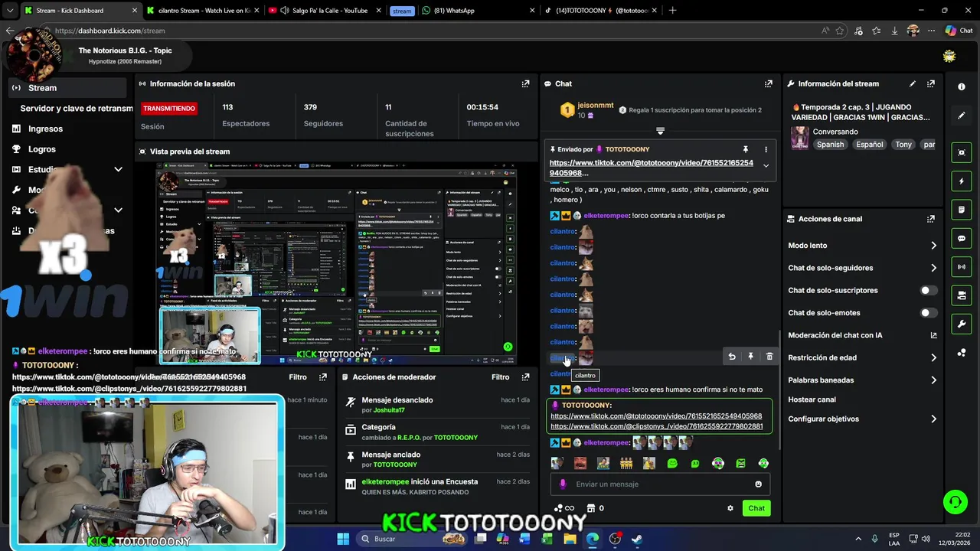980x551 pixels.
Task: Delete the hovered cilantro chat message
Action: [769, 357]
